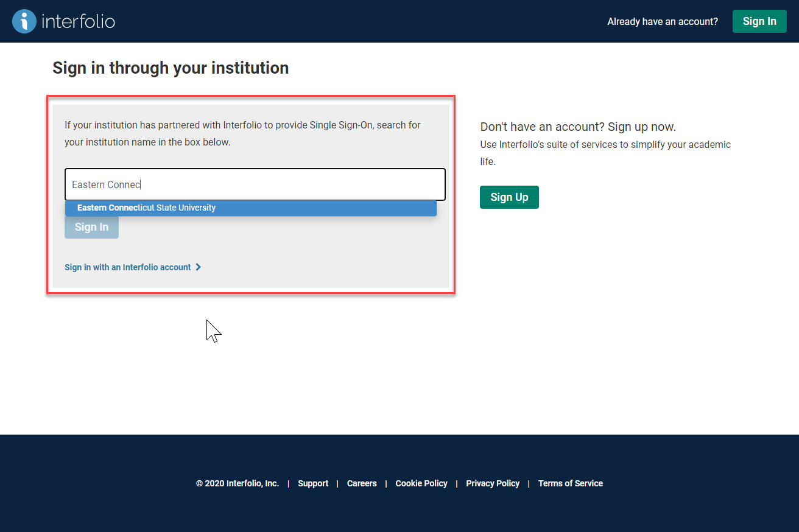Open the Support footer link

click(313, 483)
